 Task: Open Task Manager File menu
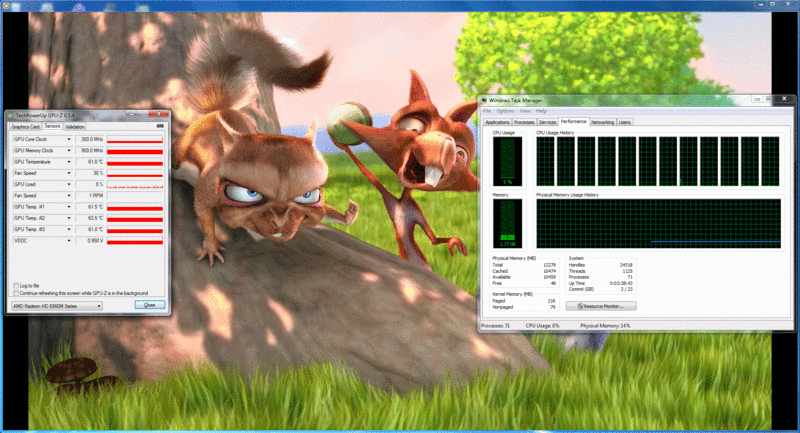[x=487, y=111]
